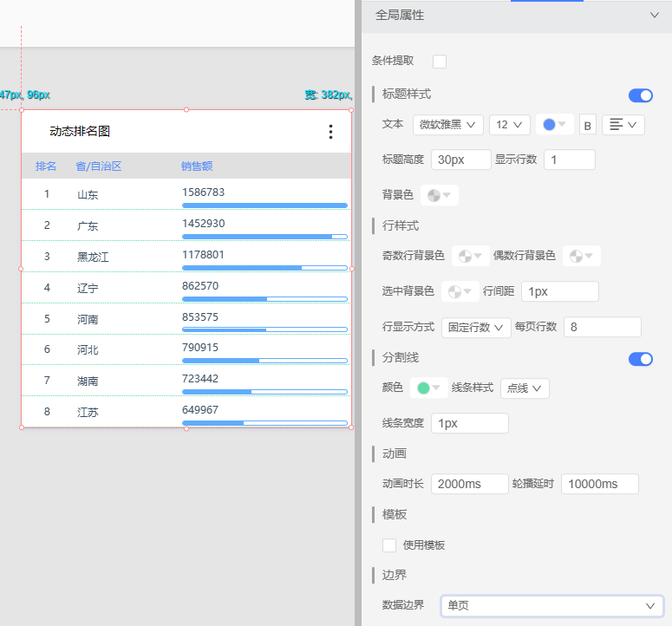Turn off the 分割线 toggle
This screenshot has height=626, width=672.
tap(640, 359)
